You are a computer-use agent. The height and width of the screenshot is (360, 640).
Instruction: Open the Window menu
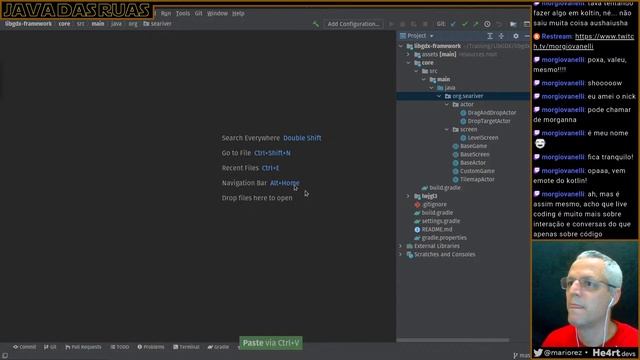tap(217, 13)
